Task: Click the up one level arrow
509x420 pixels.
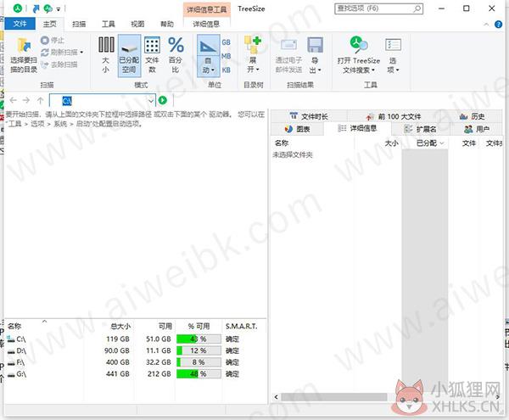Action: [40, 100]
